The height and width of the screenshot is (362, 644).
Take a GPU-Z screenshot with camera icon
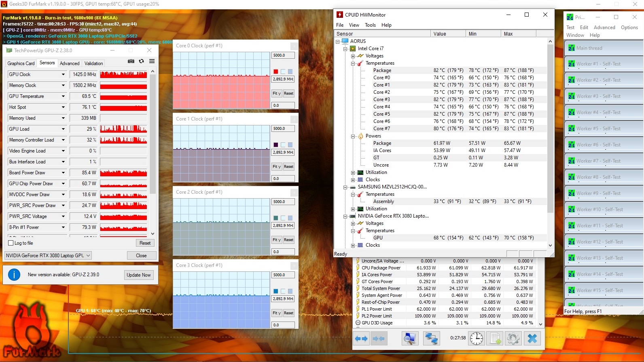tap(131, 61)
